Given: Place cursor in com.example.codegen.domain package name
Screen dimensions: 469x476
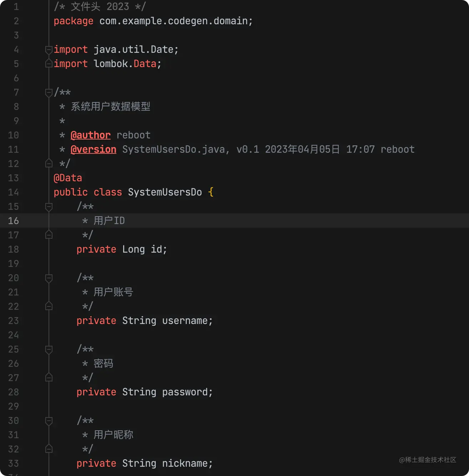Looking at the screenshot, I should 173,21.
